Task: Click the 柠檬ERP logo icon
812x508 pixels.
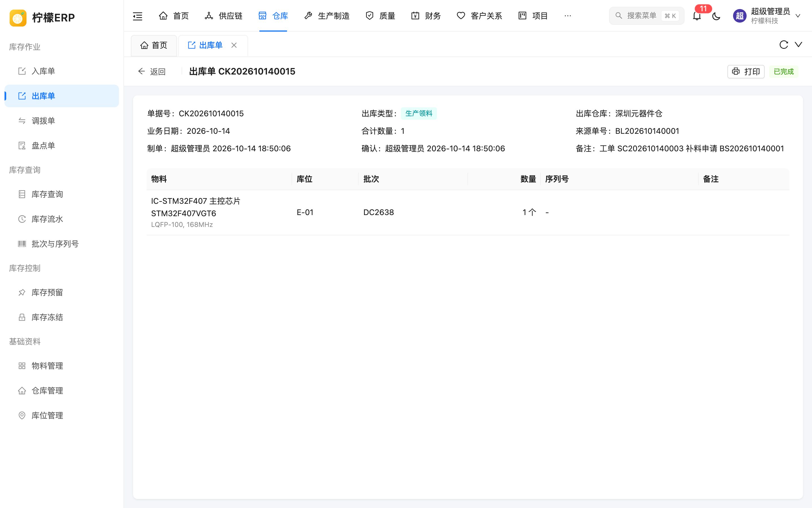Action: (18, 17)
